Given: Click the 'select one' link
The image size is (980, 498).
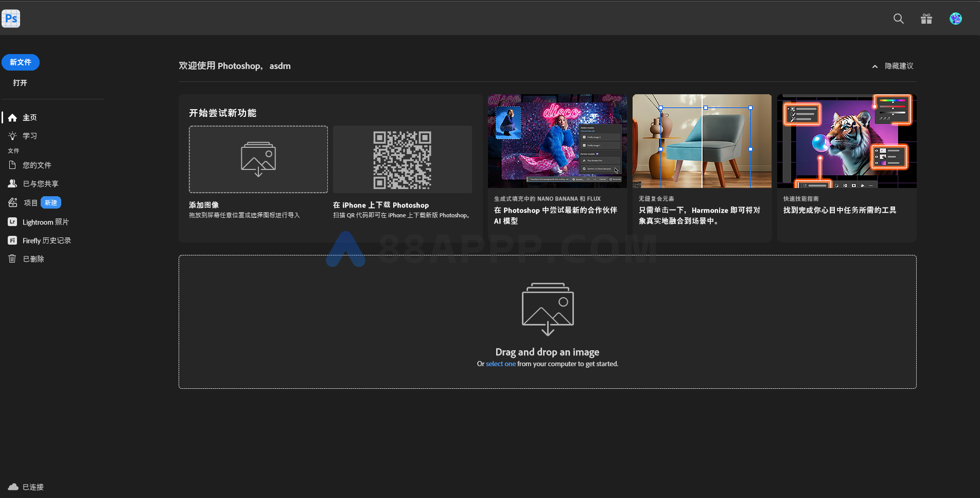Looking at the screenshot, I should [x=500, y=364].
